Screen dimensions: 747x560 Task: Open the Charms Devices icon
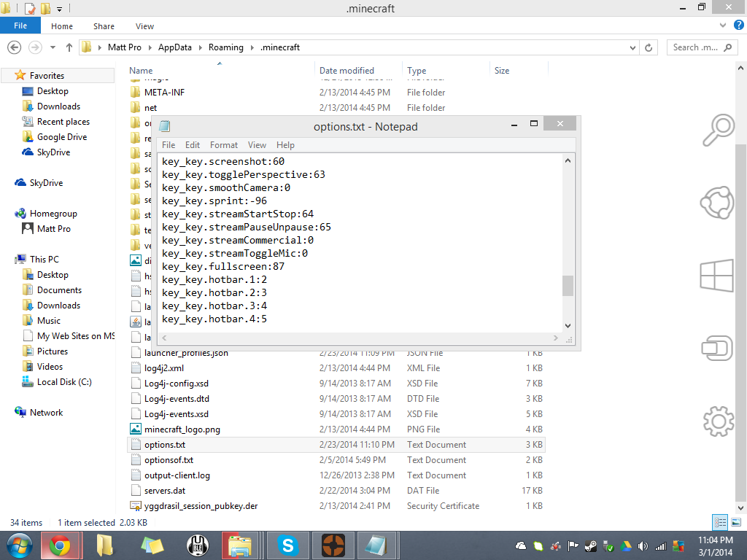[x=717, y=348]
